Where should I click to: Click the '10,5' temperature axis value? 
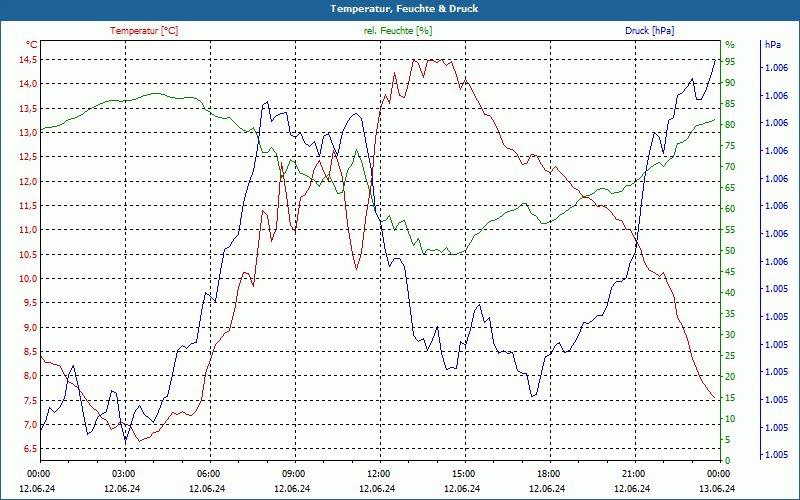(28, 254)
